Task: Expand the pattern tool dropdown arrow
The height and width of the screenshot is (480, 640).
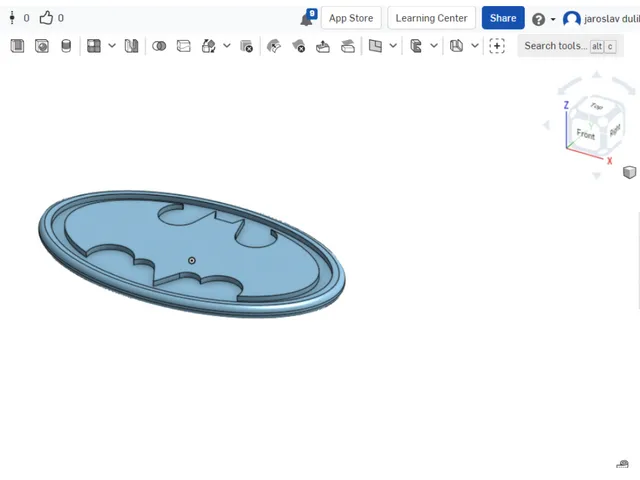Action: (x=112, y=46)
